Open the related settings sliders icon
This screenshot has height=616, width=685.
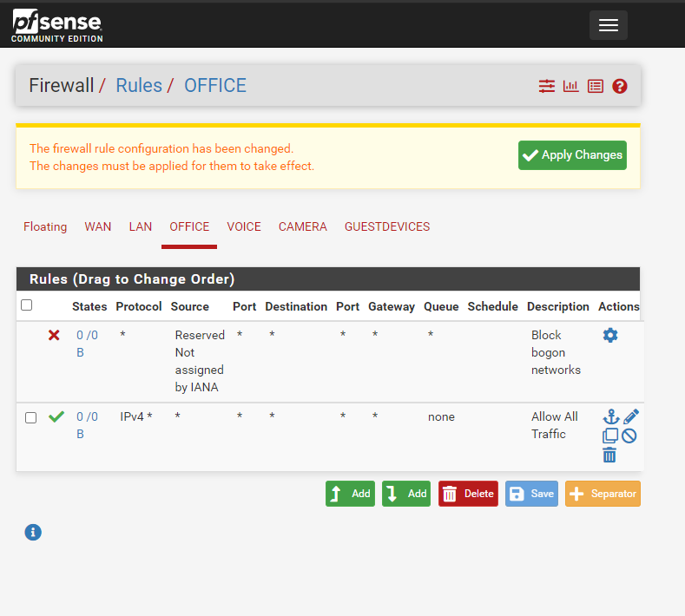(x=547, y=86)
